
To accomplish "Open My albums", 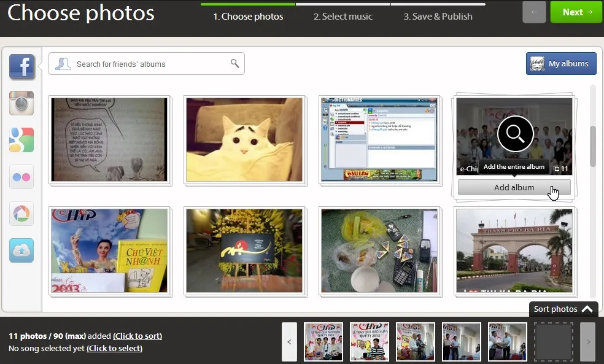I will (560, 63).
